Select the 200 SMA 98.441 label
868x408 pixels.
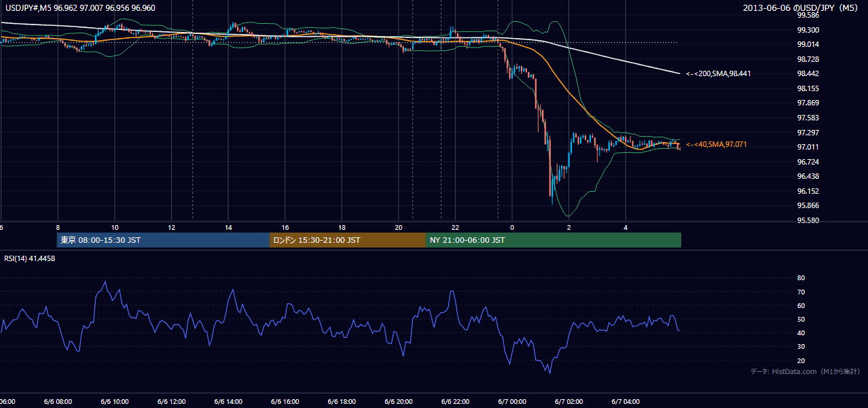click(718, 73)
